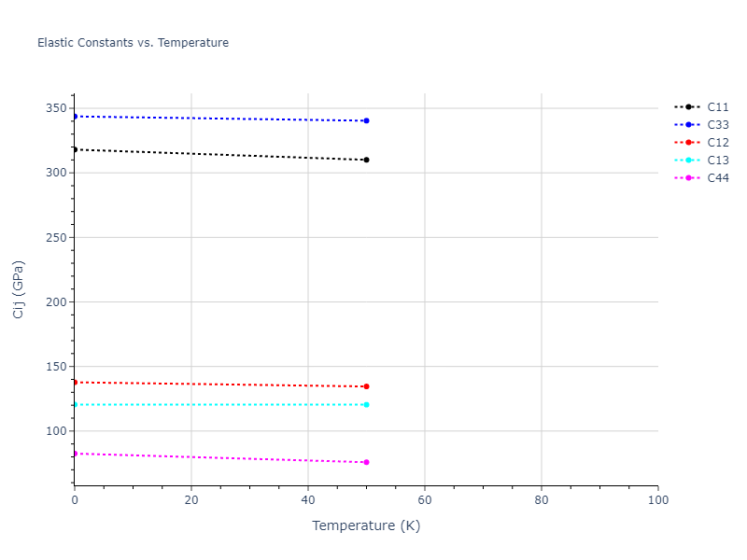Viewport: 747px width, 560px height.
Task: Click the chart title 'Elastic Constants vs. Temperature'
Action: coord(133,43)
